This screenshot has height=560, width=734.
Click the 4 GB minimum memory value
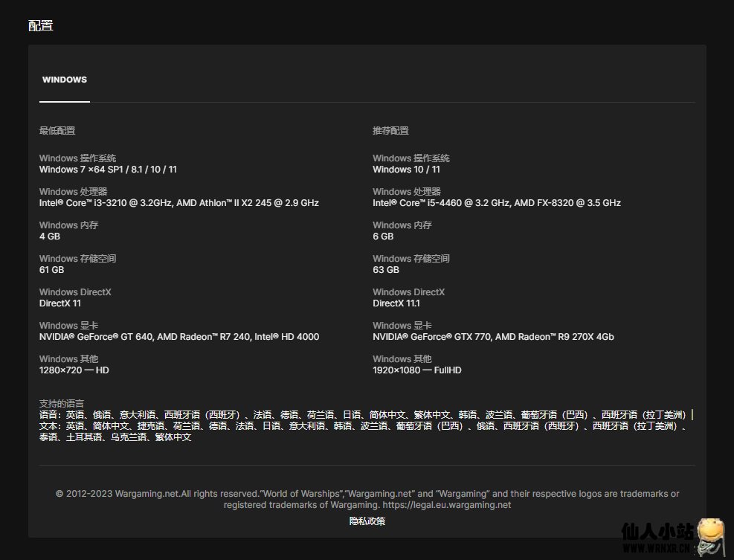pyautogui.click(x=50, y=236)
